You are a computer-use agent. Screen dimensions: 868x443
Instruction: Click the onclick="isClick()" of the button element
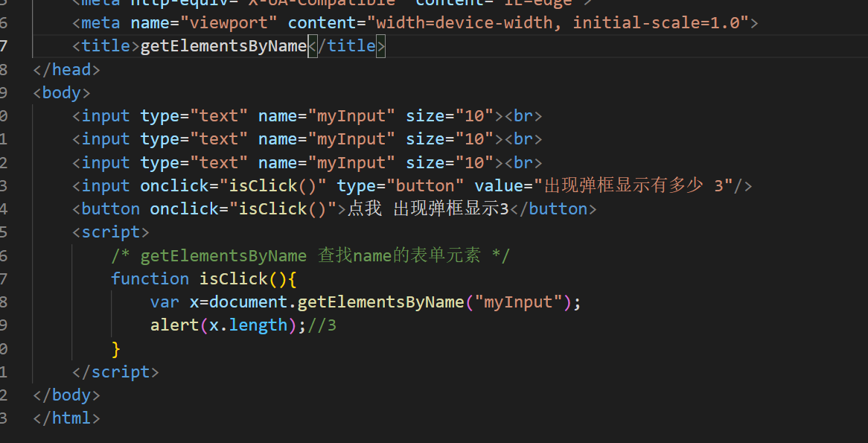point(243,208)
